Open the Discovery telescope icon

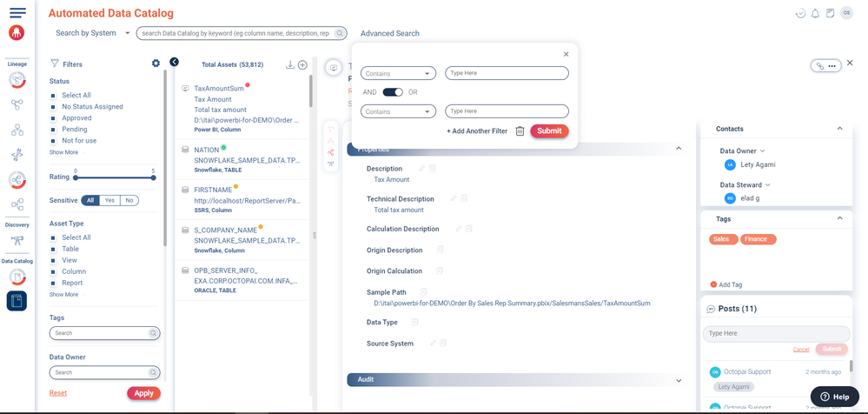click(17, 240)
